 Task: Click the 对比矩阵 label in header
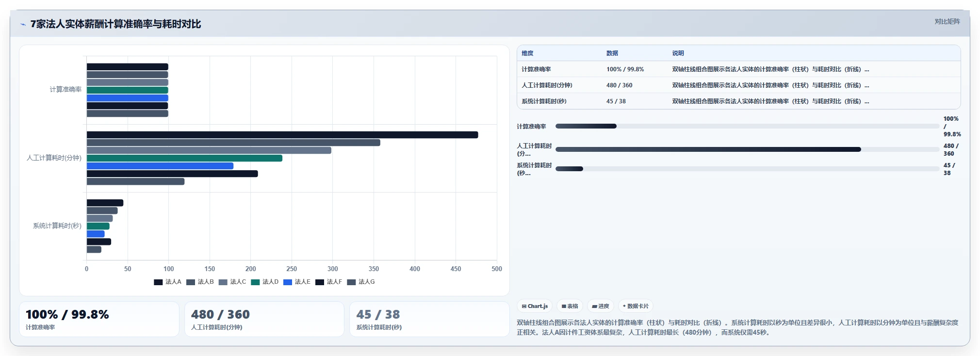pos(947,21)
